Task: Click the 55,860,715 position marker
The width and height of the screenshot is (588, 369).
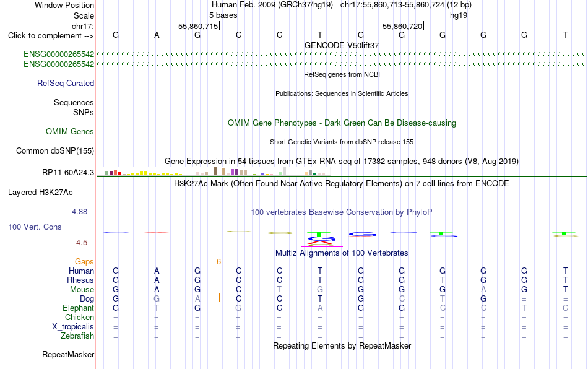Action: coord(198,26)
